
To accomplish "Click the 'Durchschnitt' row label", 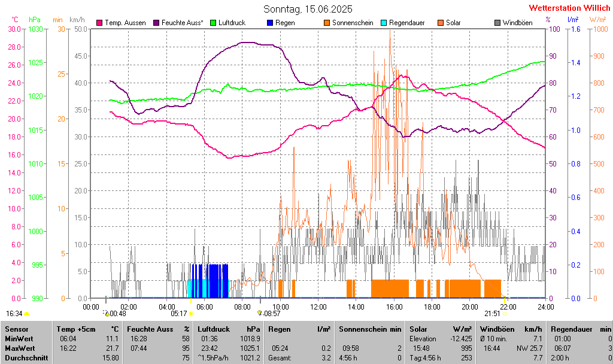I will (x=26, y=358).
